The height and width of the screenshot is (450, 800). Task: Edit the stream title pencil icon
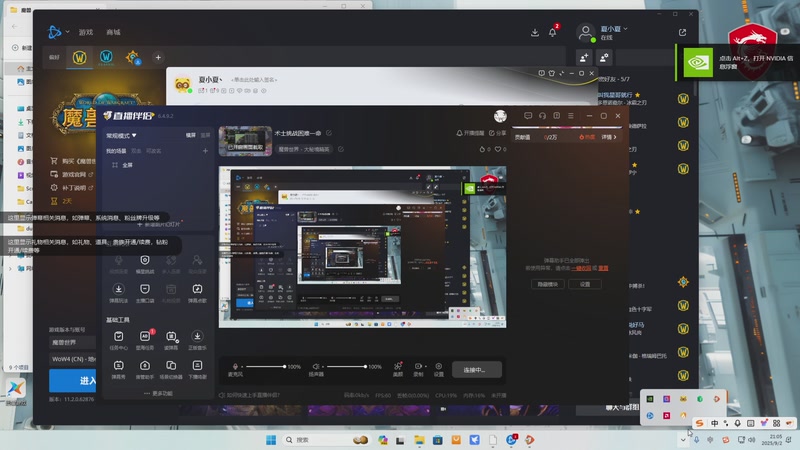(329, 133)
